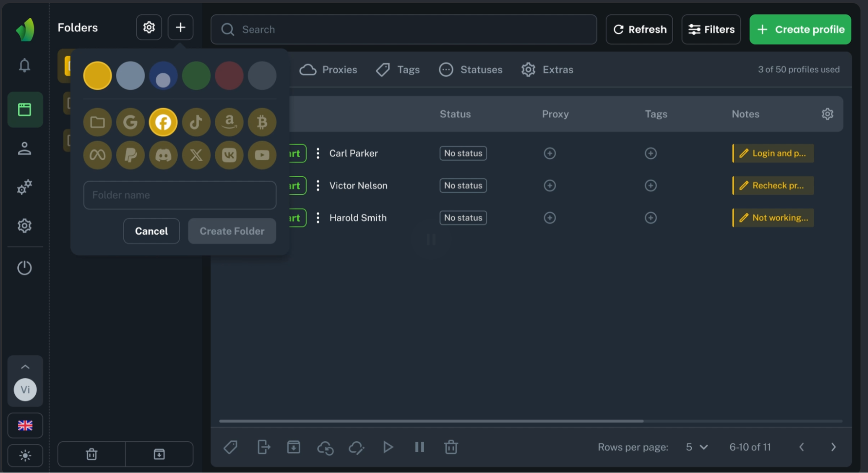The image size is (868, 473).
Task: Click the bottom toolbar pause icon
Action: point(419,447)
